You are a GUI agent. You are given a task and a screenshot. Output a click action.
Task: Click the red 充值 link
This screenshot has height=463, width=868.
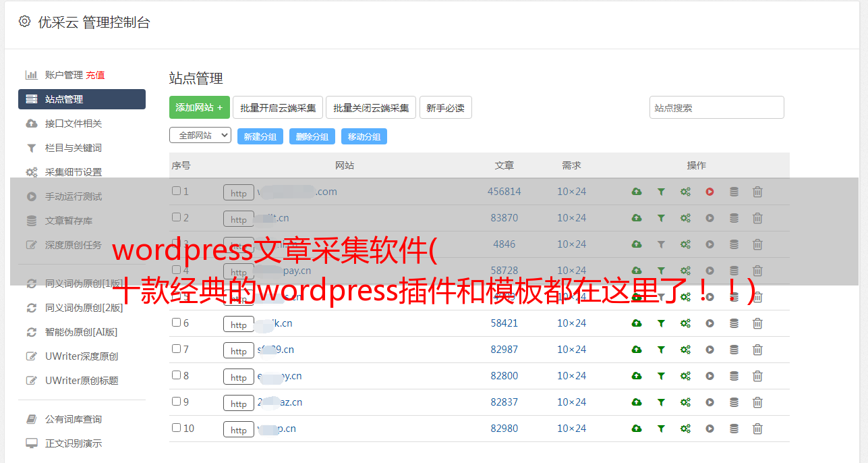[x=95, y=75]
